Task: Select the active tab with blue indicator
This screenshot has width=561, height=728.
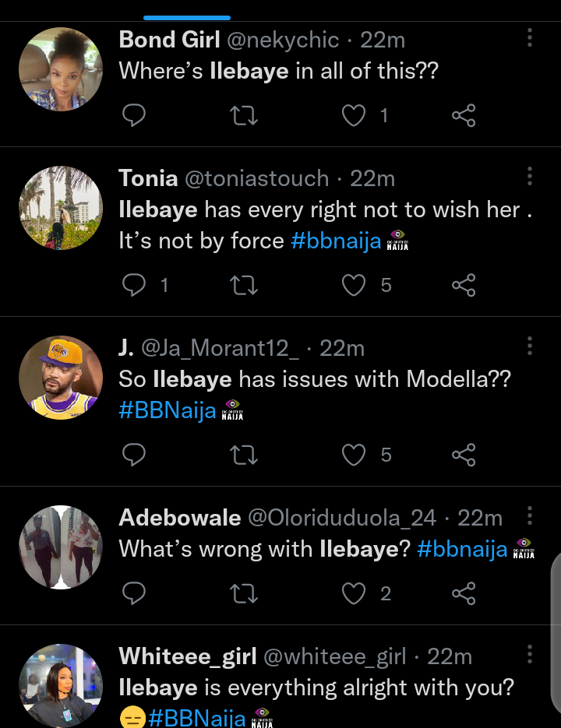Action: point(187,18)
